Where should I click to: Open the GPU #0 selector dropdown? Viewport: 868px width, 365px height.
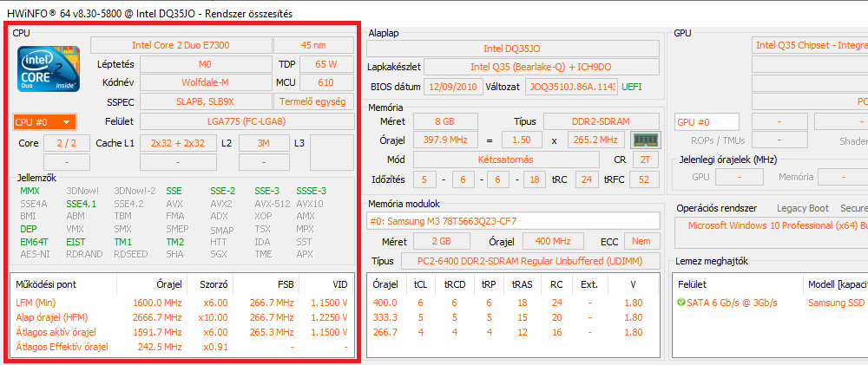[x=707, y=122]
